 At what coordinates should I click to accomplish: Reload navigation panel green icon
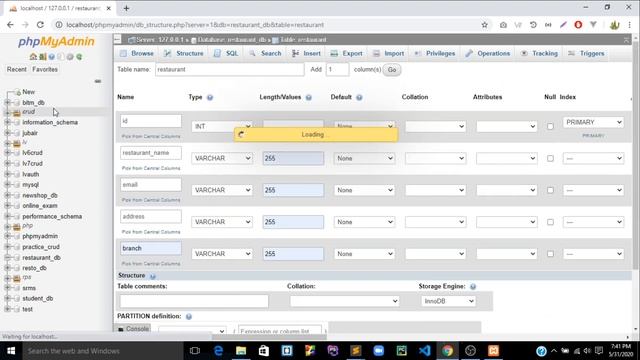click(79, 57)
